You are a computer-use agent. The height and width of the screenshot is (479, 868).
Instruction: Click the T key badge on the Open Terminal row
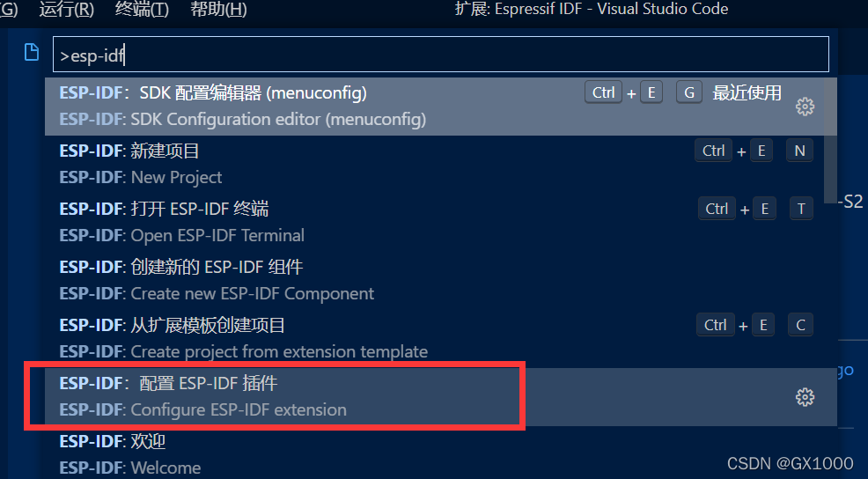pos(801,209)
